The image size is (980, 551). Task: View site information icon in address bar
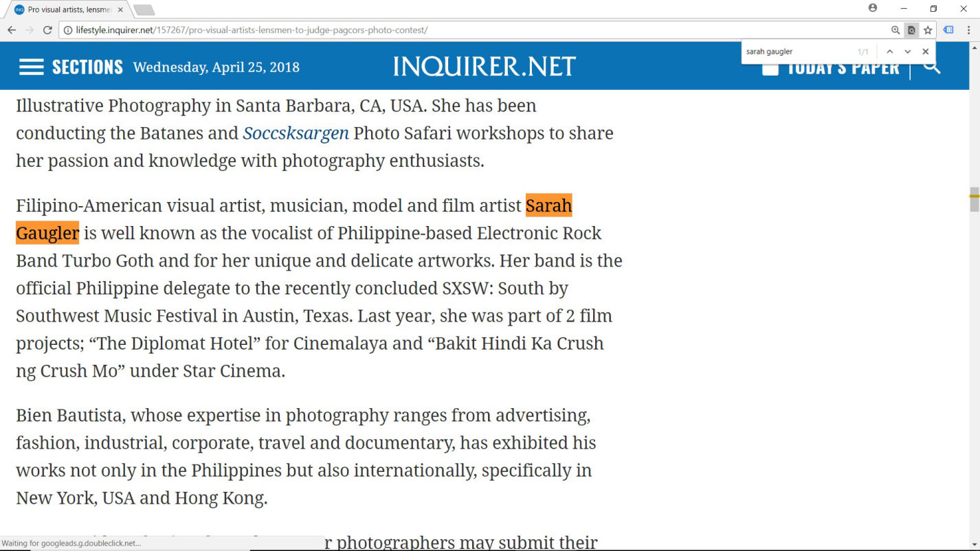tap(67, 30)
